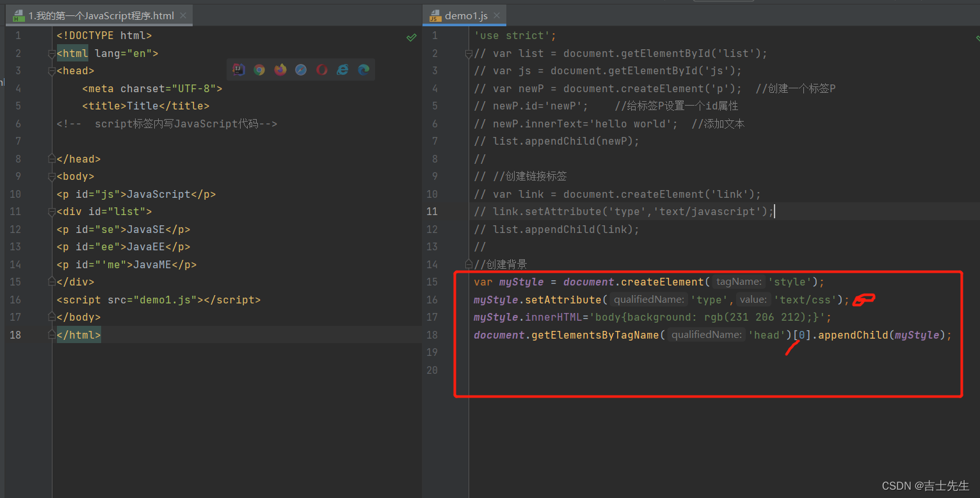
Task: Open page in built-in IntelliJ preview
Action: [239, 70]
